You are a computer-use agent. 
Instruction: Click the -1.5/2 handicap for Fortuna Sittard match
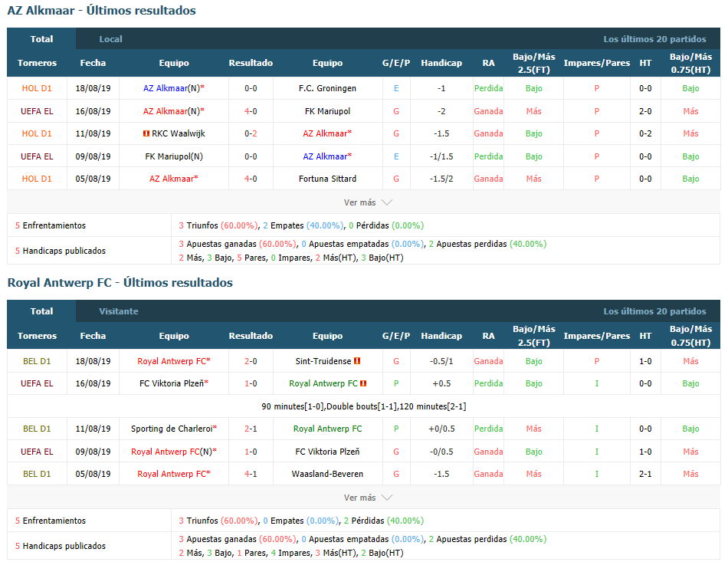pyautogui.click(x=441, y=179)
